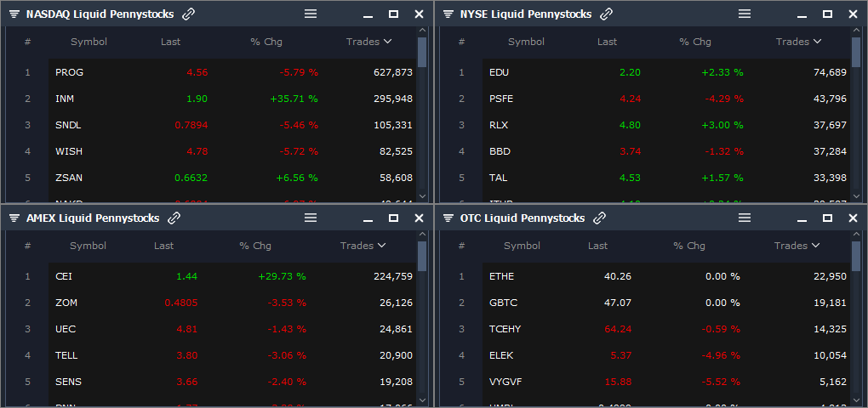
Task: Select the GBTC symbol in OTC list
Action: click(x=502, y=303)
